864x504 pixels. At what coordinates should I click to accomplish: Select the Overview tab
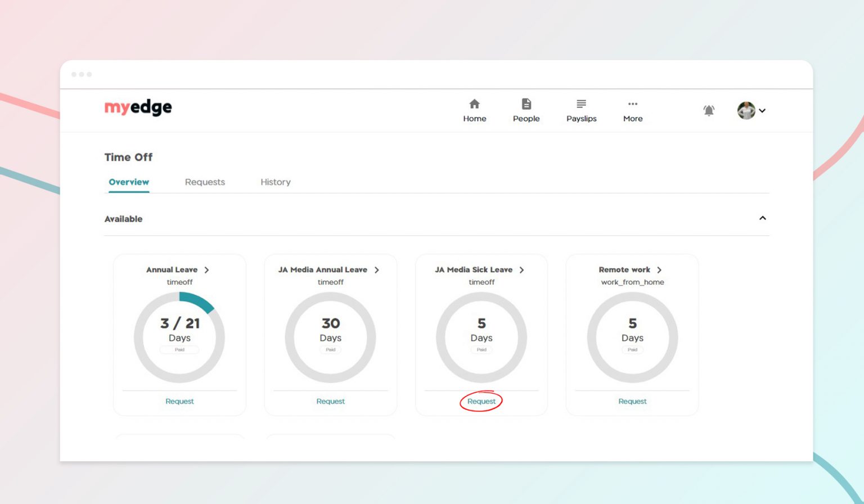point(128,182)
